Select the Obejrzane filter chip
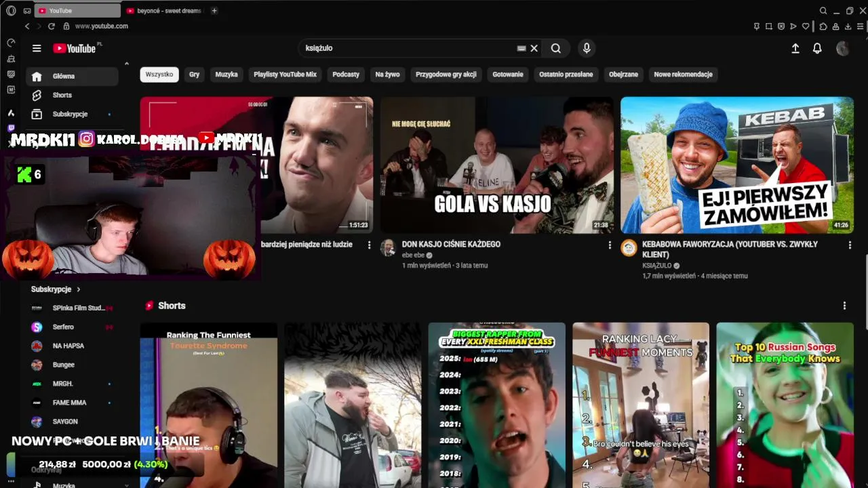 [x=624, y=75]
